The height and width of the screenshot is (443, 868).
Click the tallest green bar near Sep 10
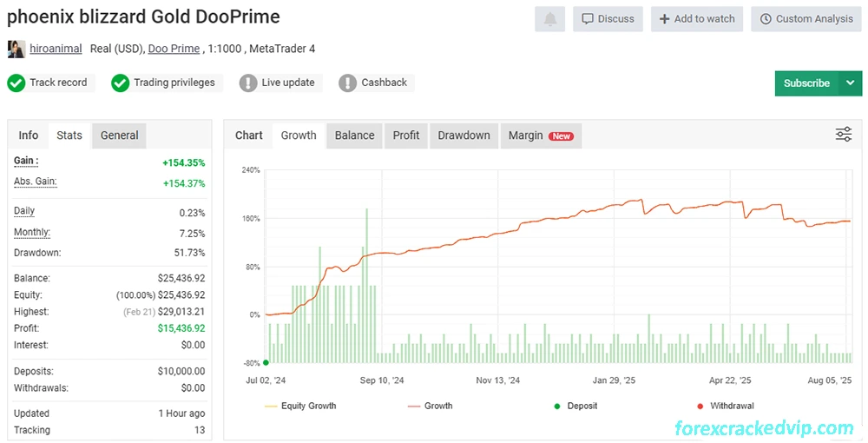[366, 285]
